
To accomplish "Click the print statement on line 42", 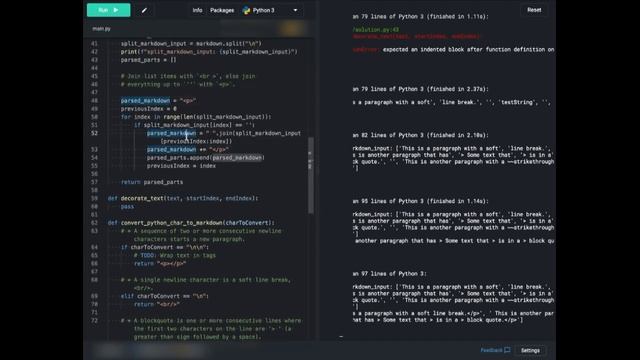I will pyautogui.click(x=209, y=51).
